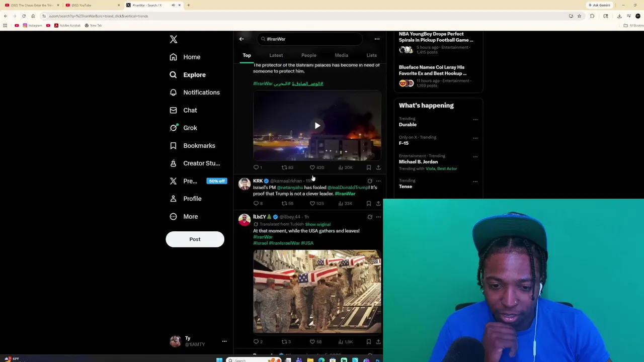644x362 pixels.
Task: Open more options for Durable trend
Action: coord(475,120)
